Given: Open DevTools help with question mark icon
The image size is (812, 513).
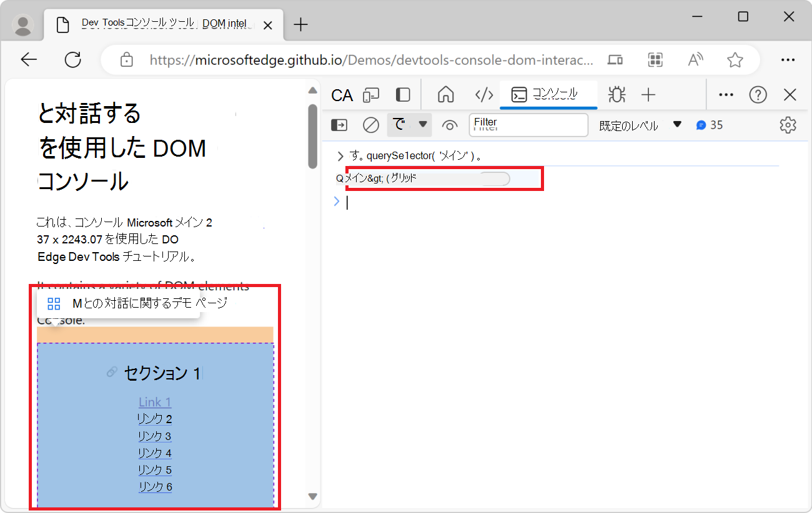Looking at the screenshot, I should [758, 94].
